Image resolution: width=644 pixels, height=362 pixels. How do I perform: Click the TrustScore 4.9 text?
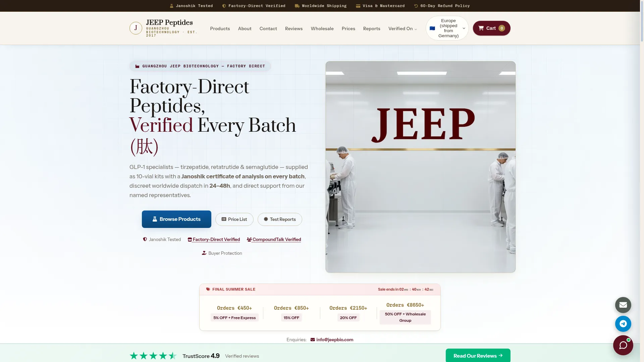pos(201,356)
